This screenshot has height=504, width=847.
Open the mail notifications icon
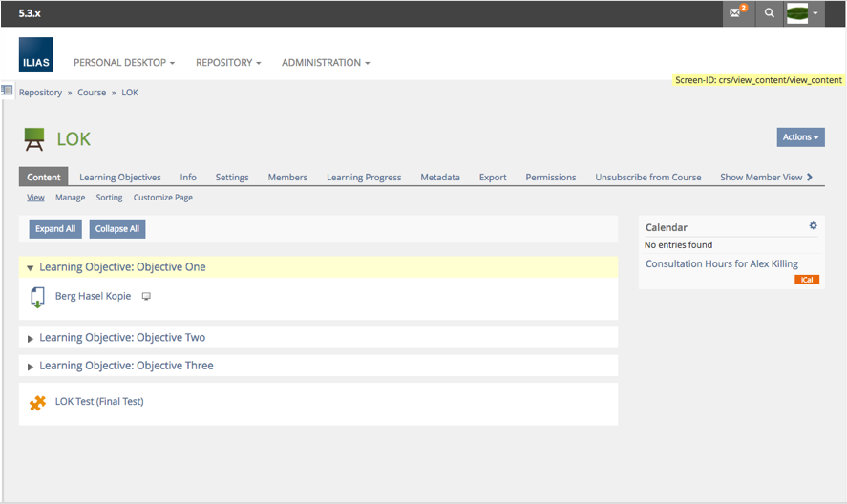click(x=736, y=13)
